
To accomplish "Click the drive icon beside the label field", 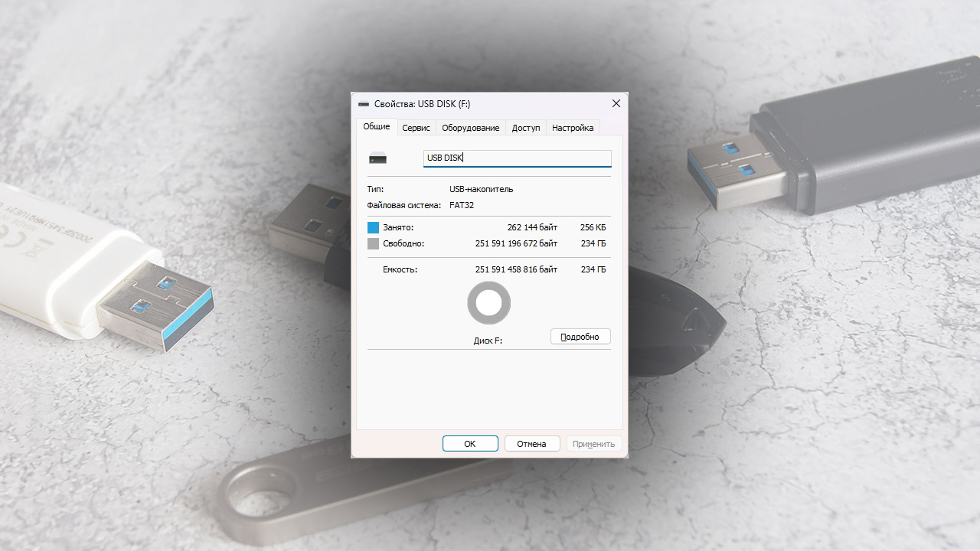I will pyautogui.click(x=377, y=158).
